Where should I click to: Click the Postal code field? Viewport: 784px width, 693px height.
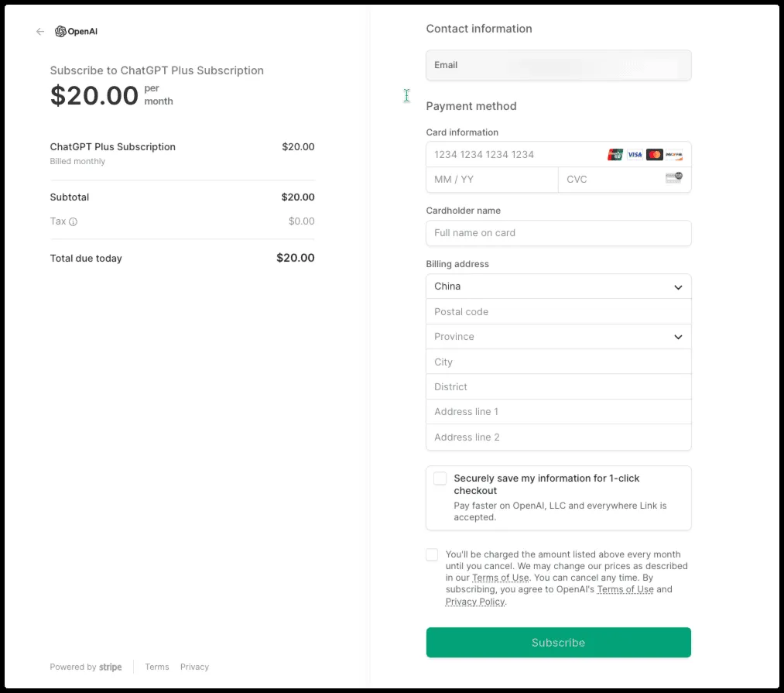558,312
